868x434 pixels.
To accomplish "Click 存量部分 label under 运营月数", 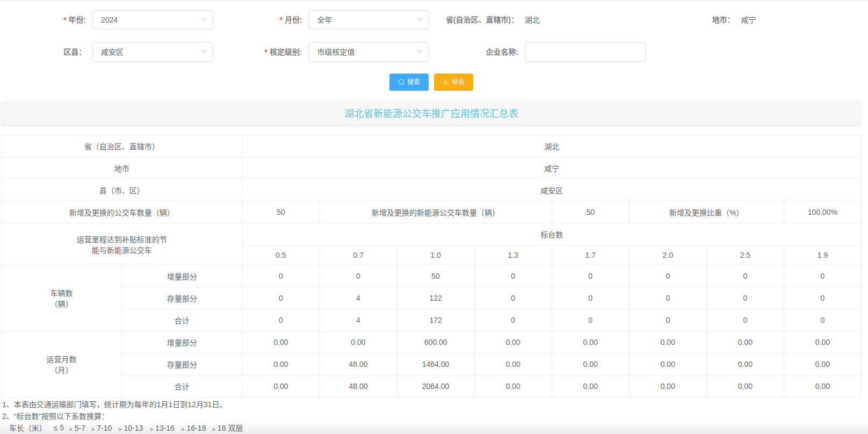I will click(x=182, y=365).
